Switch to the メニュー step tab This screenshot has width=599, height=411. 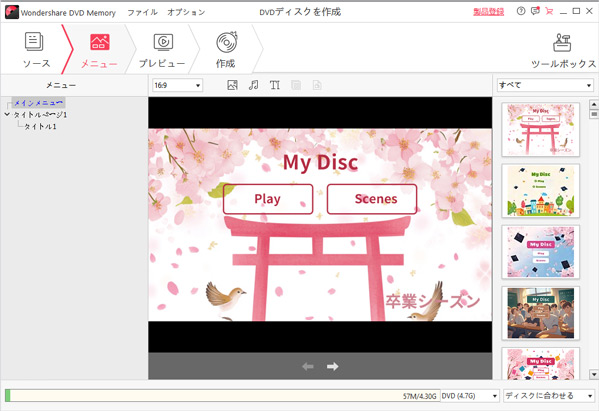(x=99, y=50)
